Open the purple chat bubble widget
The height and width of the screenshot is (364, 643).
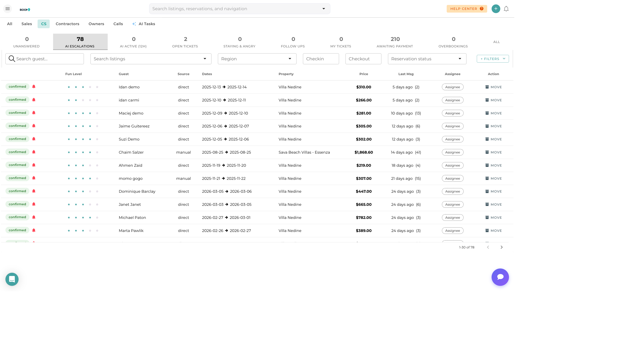[500, 277]
